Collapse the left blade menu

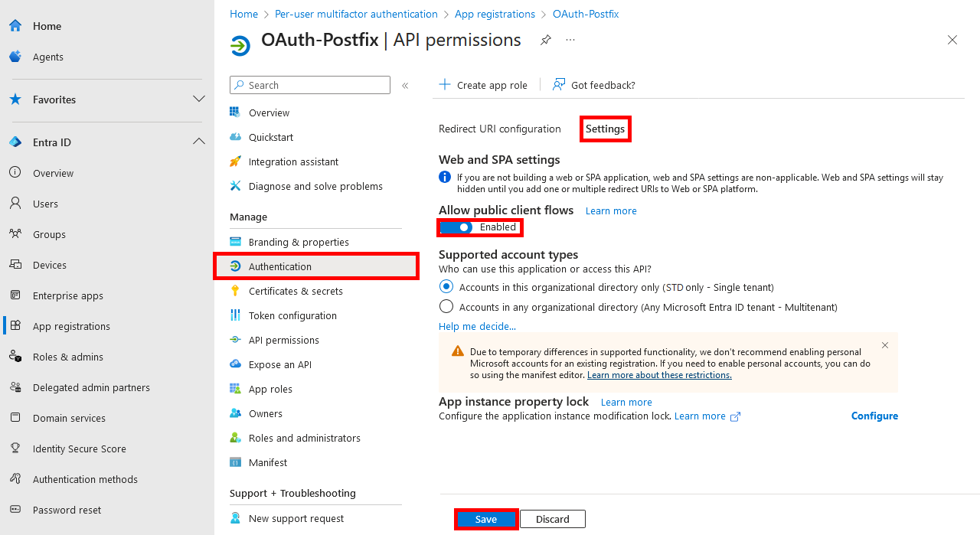(x=405, y=86)
